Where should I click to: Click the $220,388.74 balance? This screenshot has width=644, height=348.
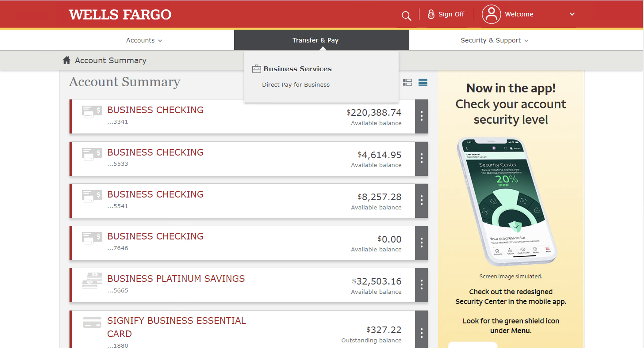[374, 113]
